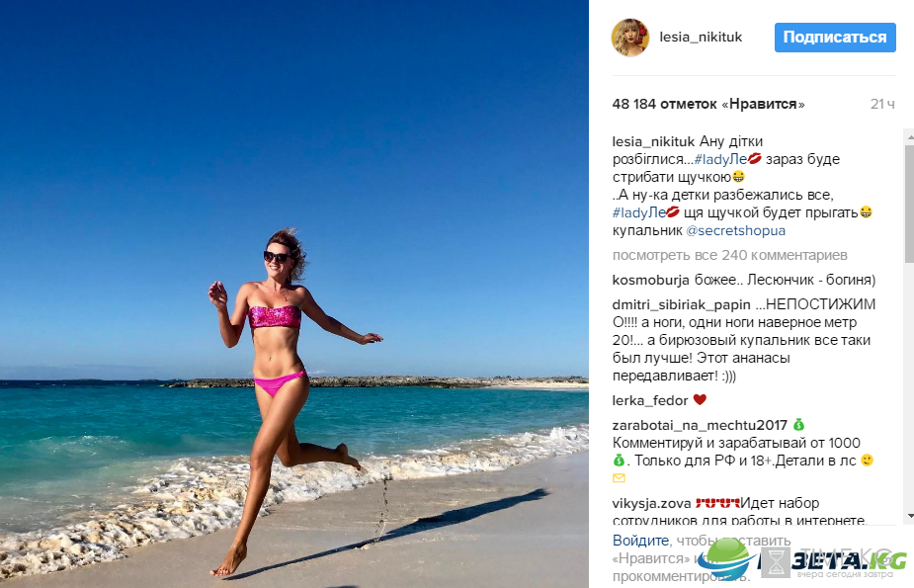The width and height of the screenshot is (914, 588).
Task: Click the red heart emoji in lerka_fedor comment
Action: 700,400
